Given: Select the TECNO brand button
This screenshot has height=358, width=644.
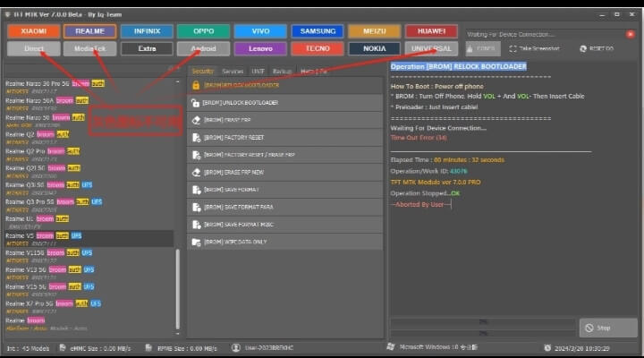Looking at the screenshot, I should pos(318,48).
